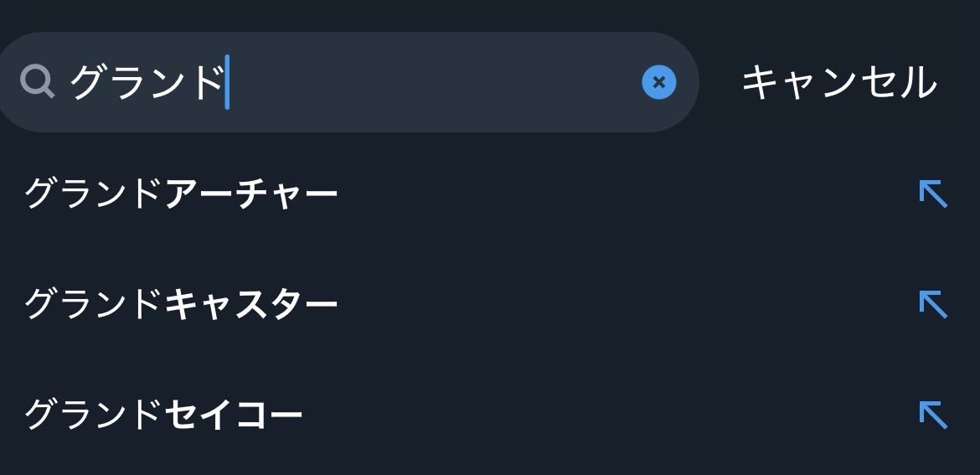Tap the グランド prefix of the Archer suggestion row
Viewport: 980px width, 475px height.
click(93, 194)
